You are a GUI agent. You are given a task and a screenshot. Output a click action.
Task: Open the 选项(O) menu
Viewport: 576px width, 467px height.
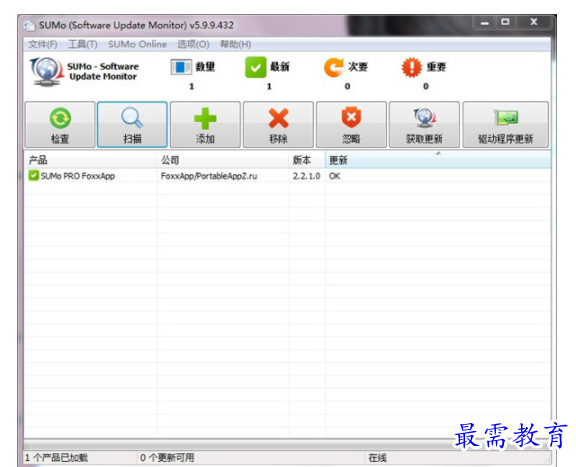[x=193, y=44]
